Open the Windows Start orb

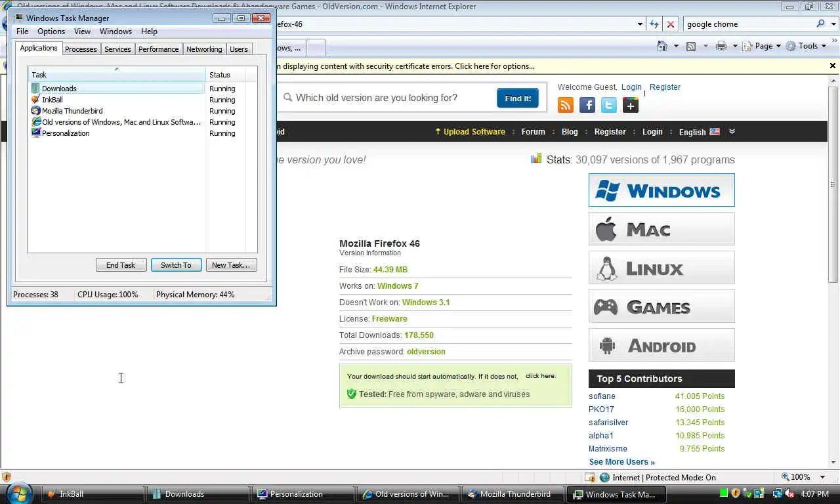pos(18,493)
